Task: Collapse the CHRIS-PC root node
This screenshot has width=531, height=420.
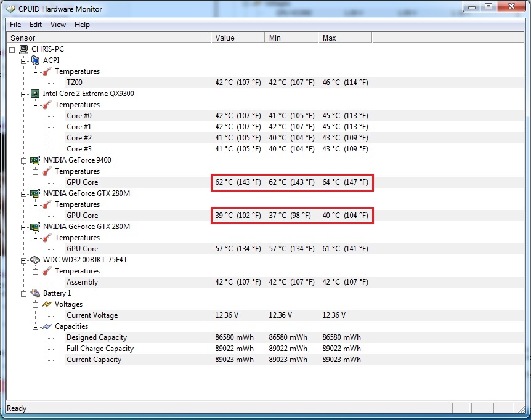Action: click(12, 50)
